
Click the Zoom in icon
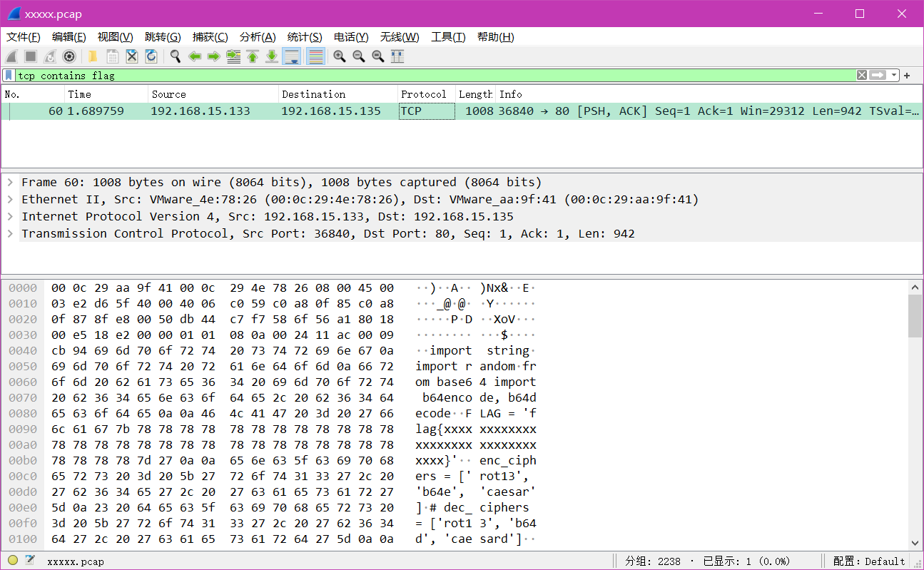[340, 56]
